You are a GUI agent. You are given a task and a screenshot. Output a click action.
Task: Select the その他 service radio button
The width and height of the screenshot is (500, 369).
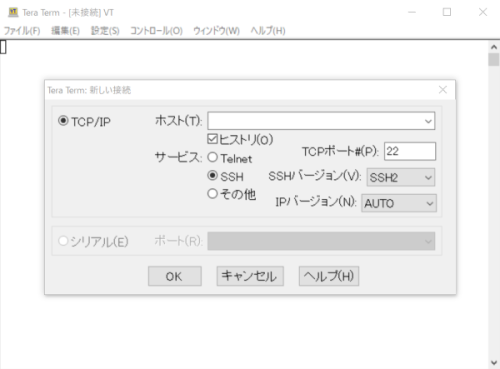click(x=212, y=194)
